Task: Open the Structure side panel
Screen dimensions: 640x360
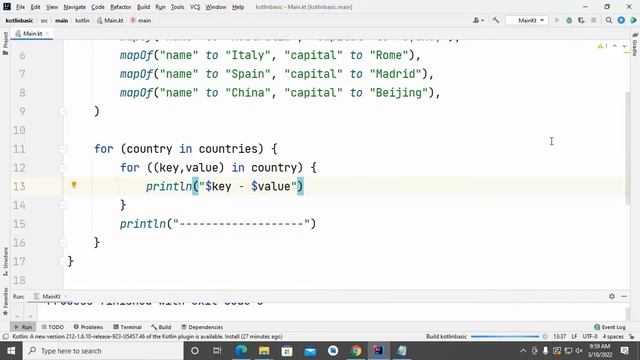Action: point(5,262)
